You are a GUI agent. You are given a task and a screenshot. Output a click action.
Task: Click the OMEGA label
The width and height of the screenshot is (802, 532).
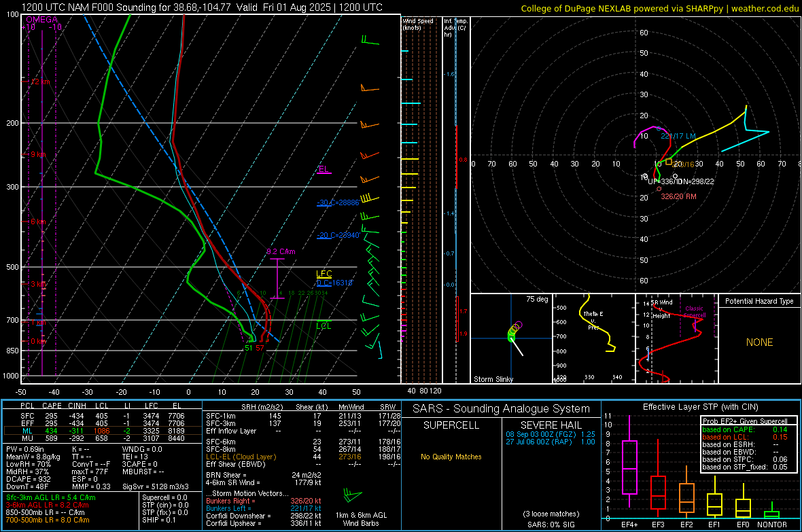tap(41, 20)
